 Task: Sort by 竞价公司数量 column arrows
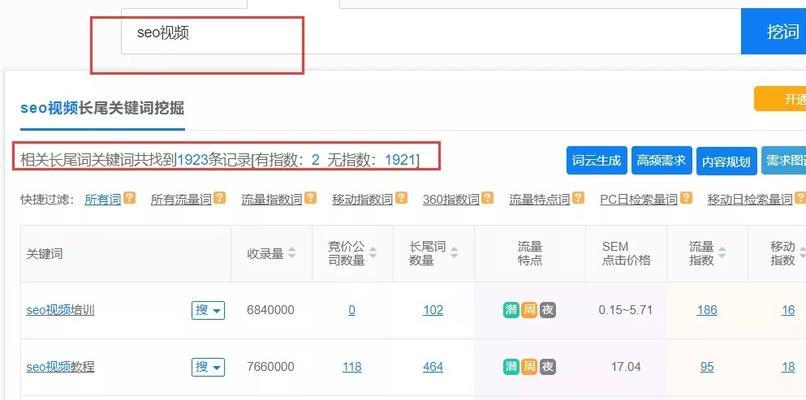point(373,253)
